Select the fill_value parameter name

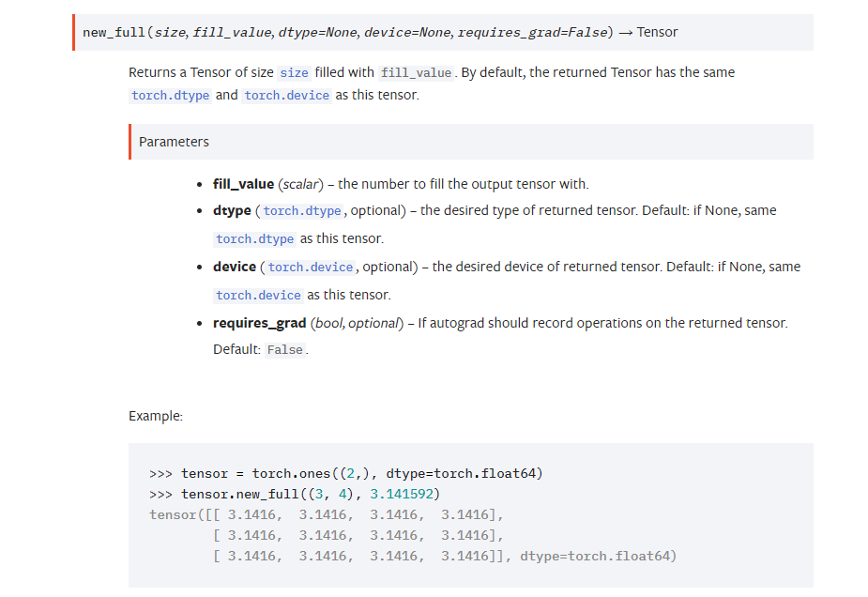[244, 184]
